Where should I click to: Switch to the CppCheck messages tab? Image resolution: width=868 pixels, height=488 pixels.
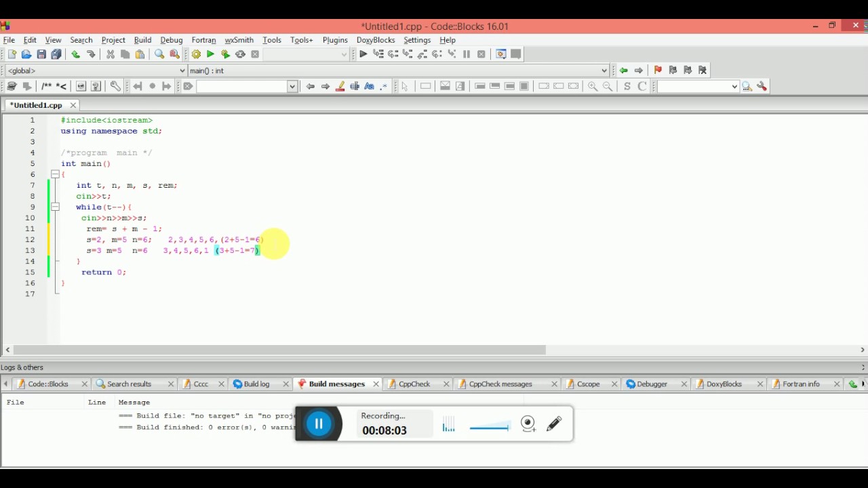point(500,384)
